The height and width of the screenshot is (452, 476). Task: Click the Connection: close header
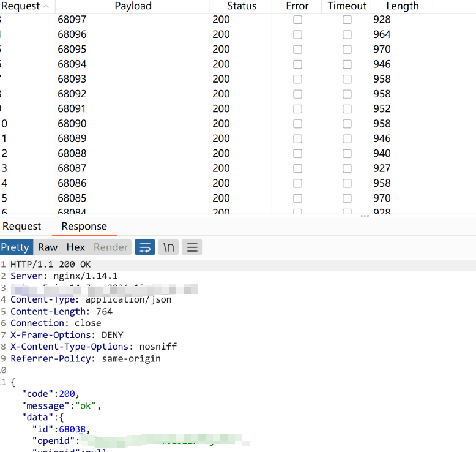click(x=56, y=323)
